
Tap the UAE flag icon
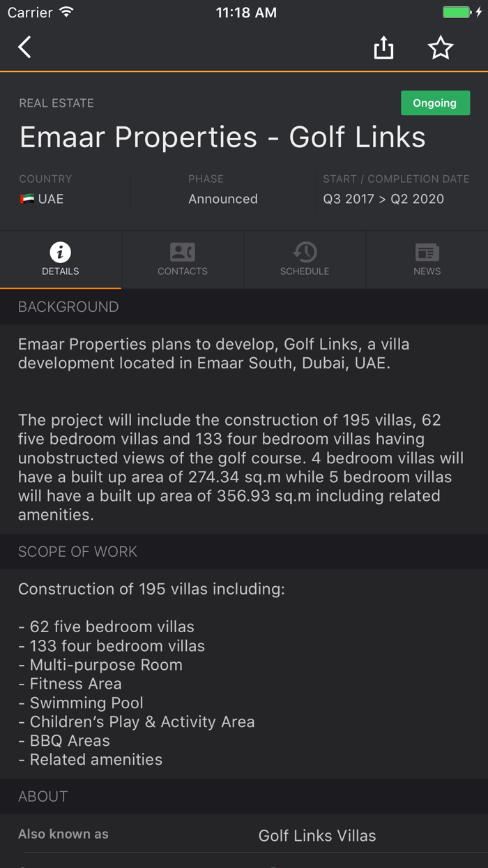(28, 198)
